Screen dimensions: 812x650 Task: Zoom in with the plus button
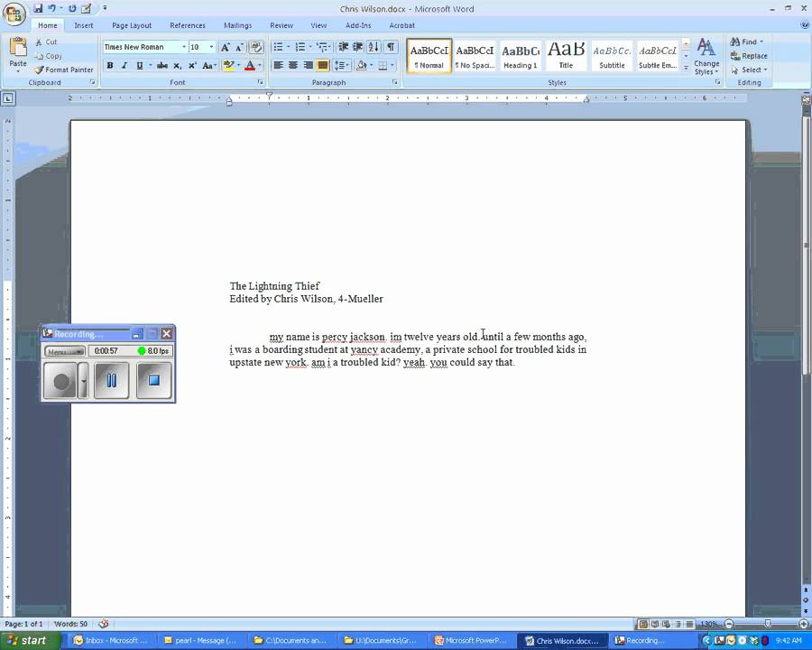804,624
